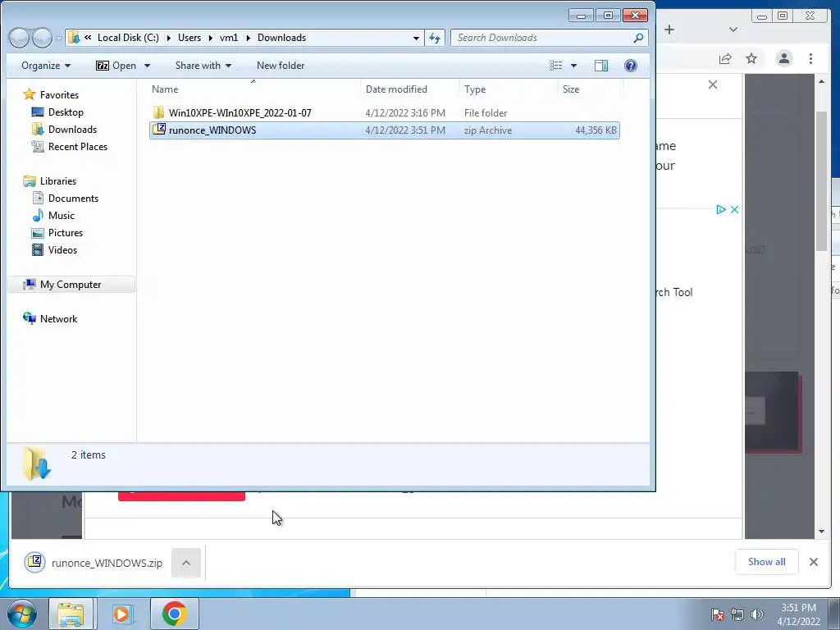This screenshot has width=840, height=630.
Task: Close the Chrome downloads bar
Action: [813, 562]
